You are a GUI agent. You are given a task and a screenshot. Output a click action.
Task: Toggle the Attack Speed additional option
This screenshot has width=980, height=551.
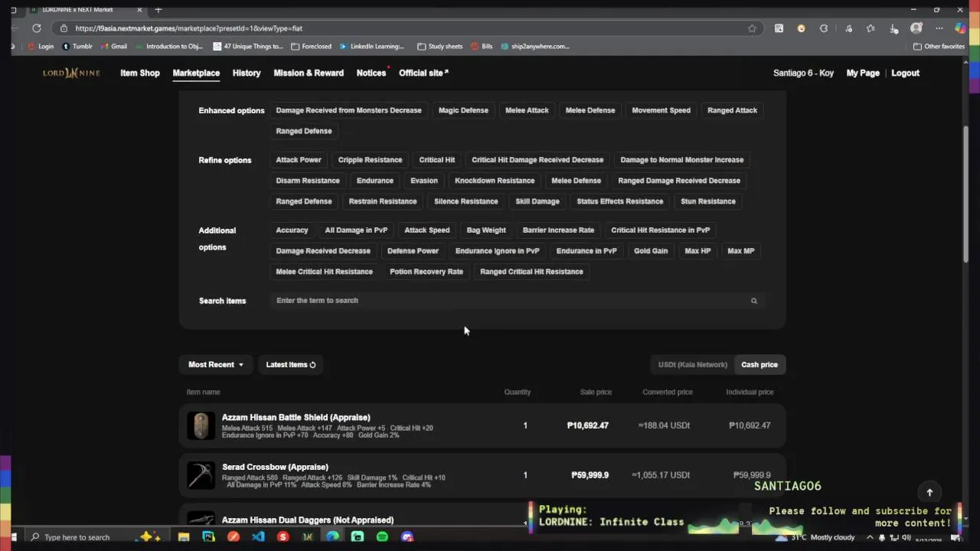click(427, 230)
